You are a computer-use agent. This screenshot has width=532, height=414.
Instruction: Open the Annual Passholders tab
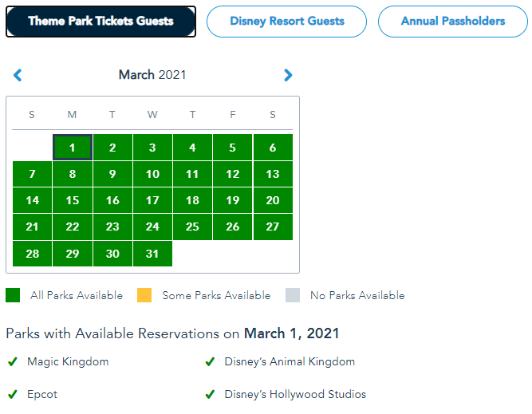click(x=452, y=22)
